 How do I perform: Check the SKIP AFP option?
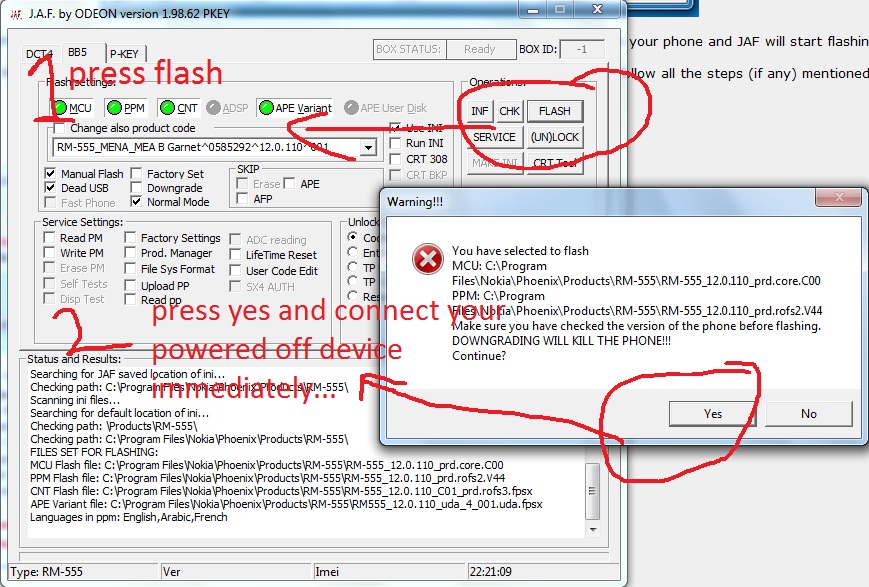[242, 198]
